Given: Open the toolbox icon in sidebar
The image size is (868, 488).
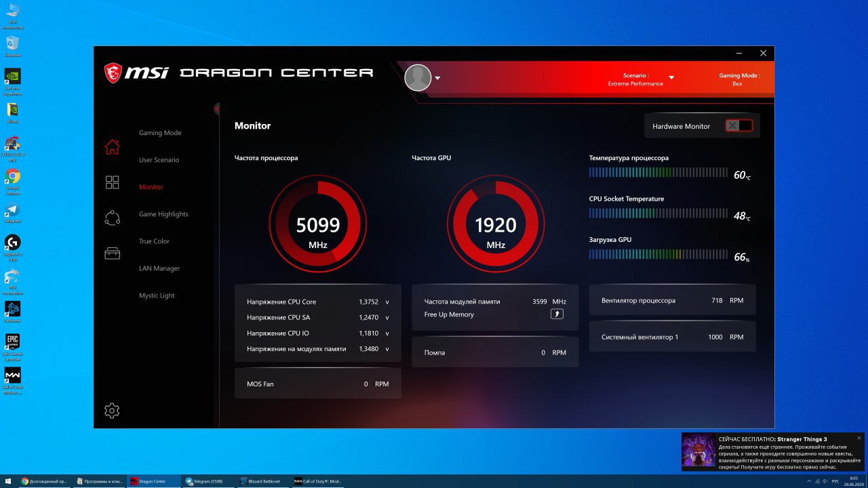Looking at the screenshot, I should pyautogui.click(x=112, y=253).
